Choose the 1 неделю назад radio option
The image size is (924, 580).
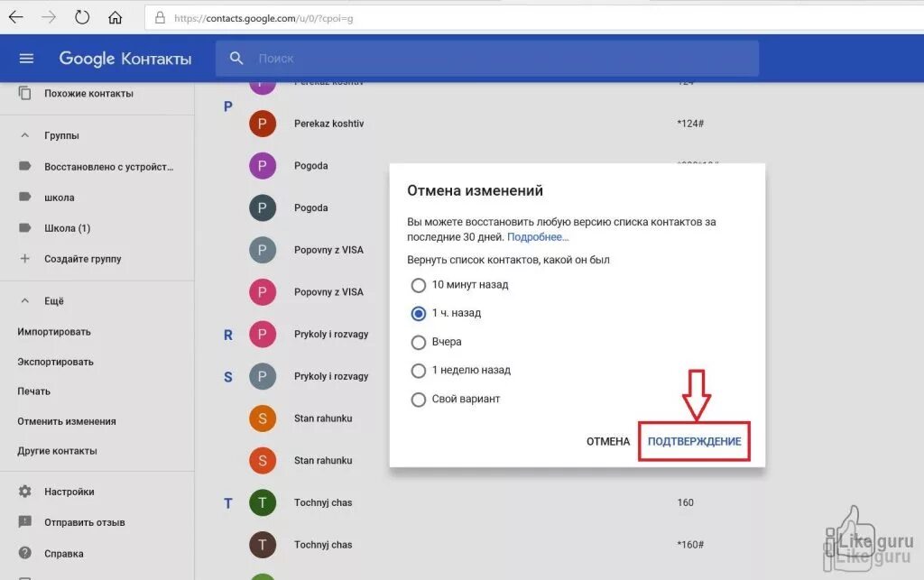point(419,371)
